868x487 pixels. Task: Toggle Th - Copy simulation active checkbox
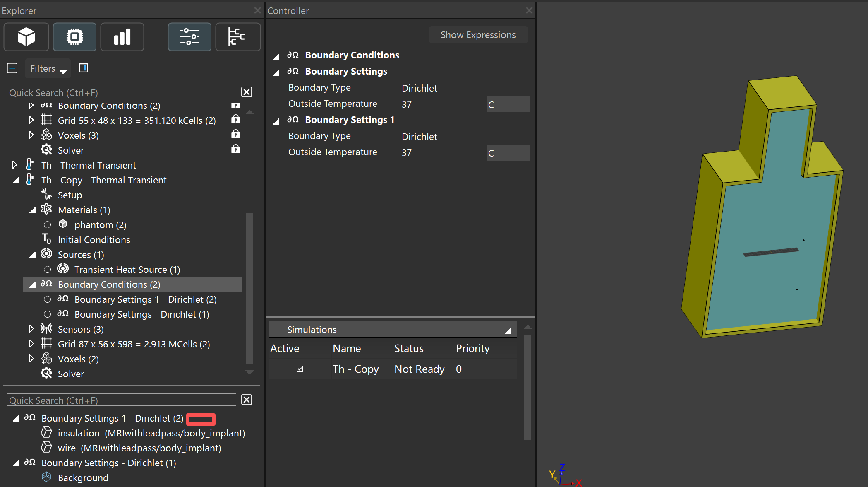click(x=300, y=369)
